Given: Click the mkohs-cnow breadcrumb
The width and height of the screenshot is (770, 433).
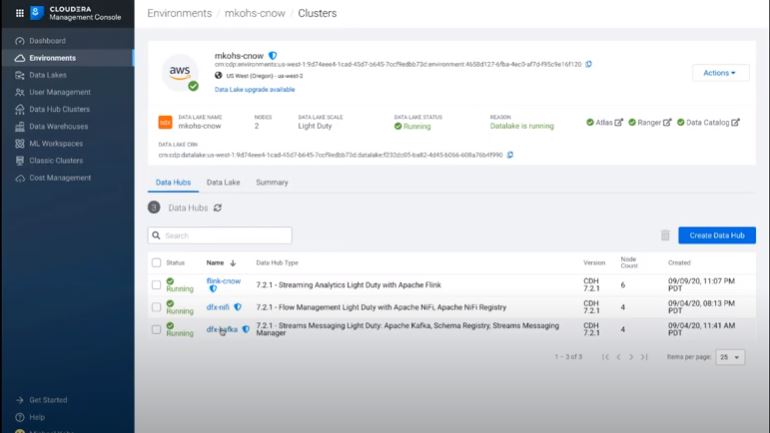Looking at the screenshot, I should point(255,13).
